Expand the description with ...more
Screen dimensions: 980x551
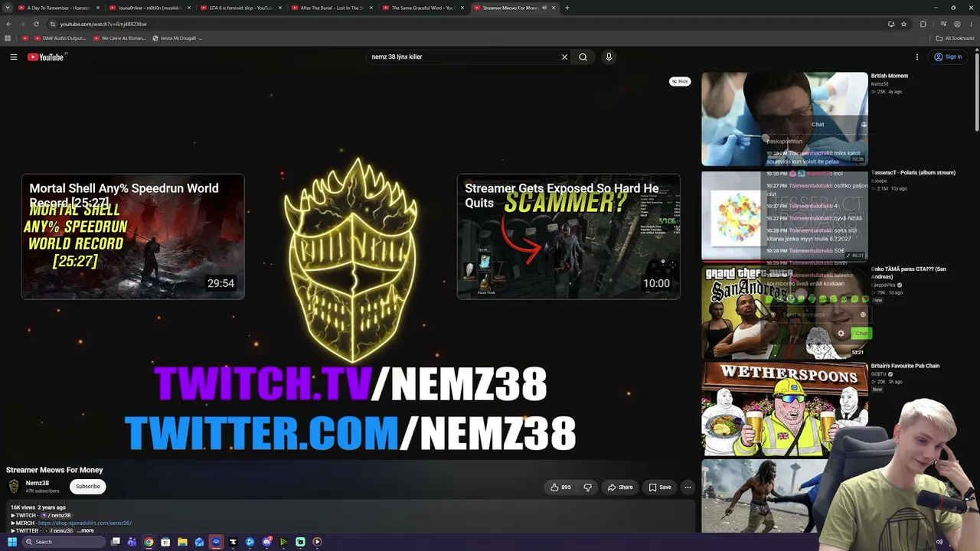pos(85,530)
